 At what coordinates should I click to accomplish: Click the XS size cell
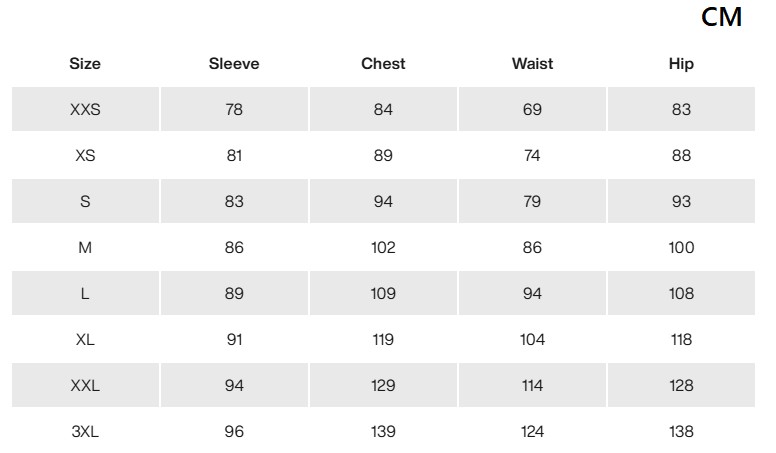click(85, 155)
